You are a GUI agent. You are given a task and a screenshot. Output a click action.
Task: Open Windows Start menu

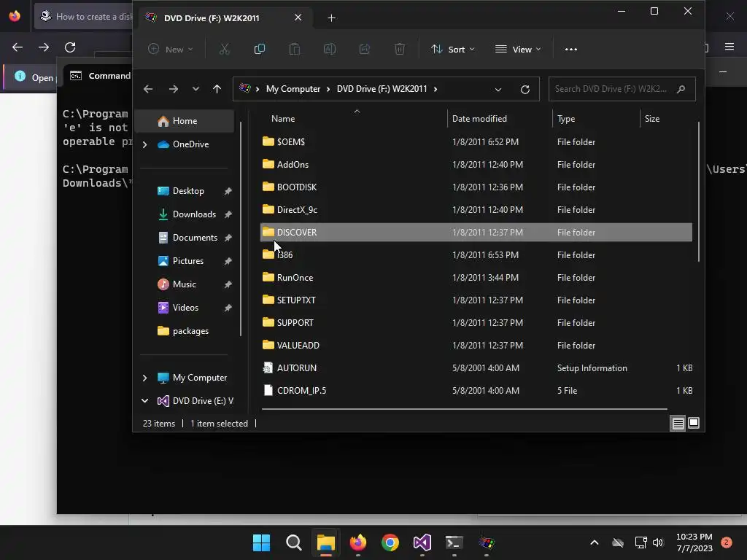(262, 542)
